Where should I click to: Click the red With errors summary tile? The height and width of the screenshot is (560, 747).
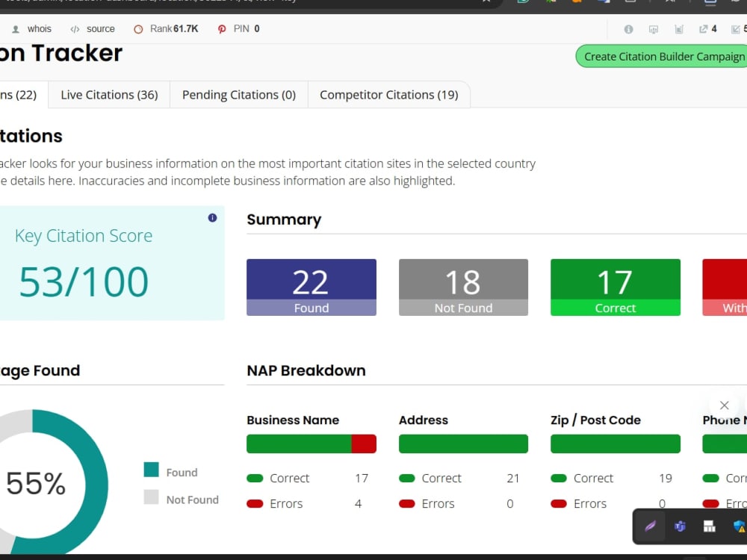[725, 287]
